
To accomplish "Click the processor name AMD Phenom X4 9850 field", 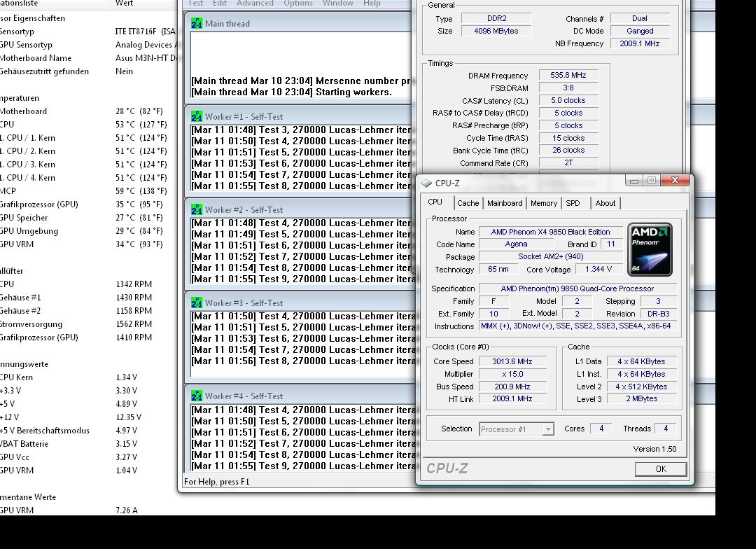I will pos(550,232).
